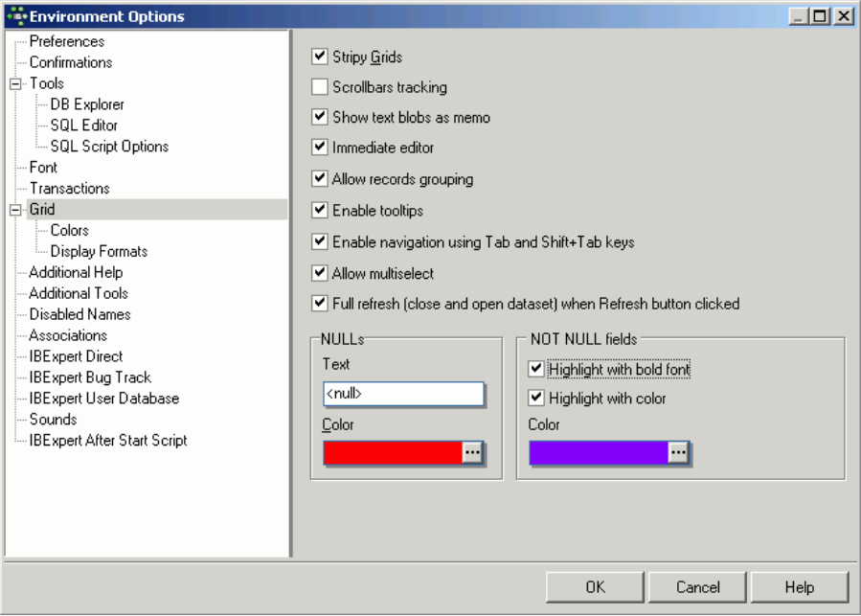Viewport: 861px width, 616px height.
Task: Toggle Show text blobs as memo
Action: 319,117
